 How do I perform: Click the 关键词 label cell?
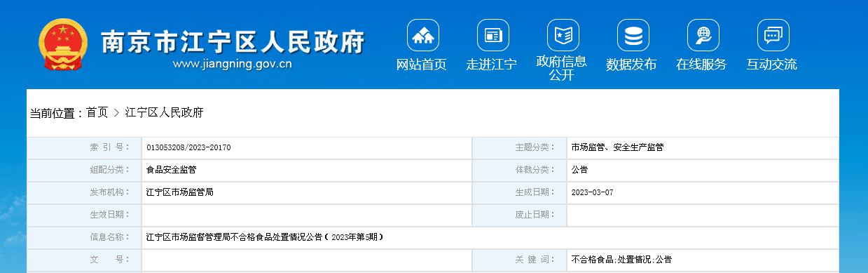coord(520,260)
